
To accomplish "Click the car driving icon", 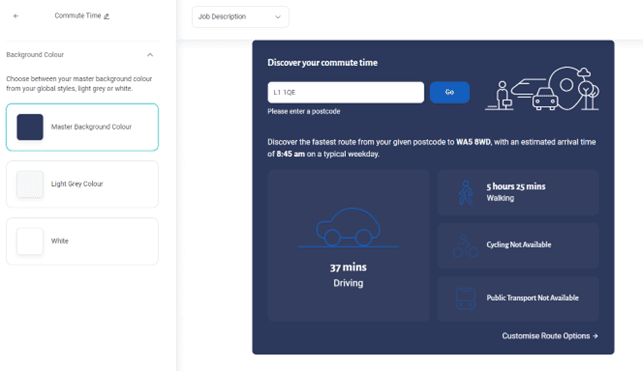I will (x=348, y=228).
